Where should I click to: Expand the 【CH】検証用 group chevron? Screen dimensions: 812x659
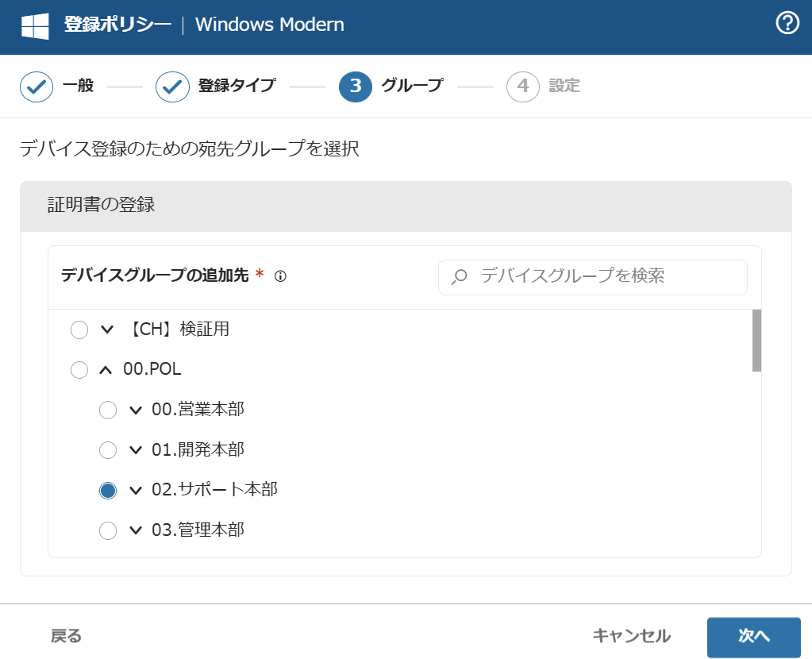point(107,329)
